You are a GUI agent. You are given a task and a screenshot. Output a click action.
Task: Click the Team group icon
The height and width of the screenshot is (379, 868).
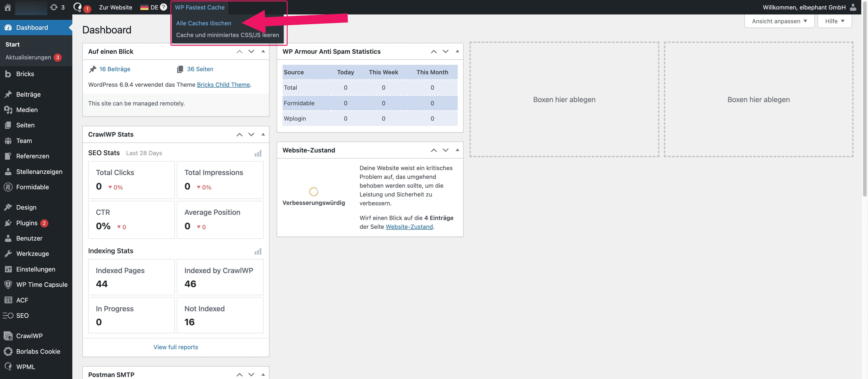tap(8, 141)
